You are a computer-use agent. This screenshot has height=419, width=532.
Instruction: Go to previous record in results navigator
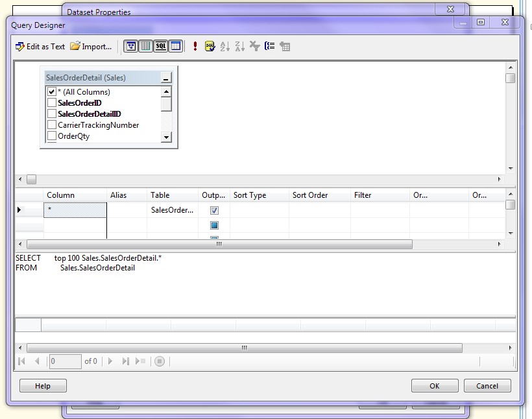point(37,361)
